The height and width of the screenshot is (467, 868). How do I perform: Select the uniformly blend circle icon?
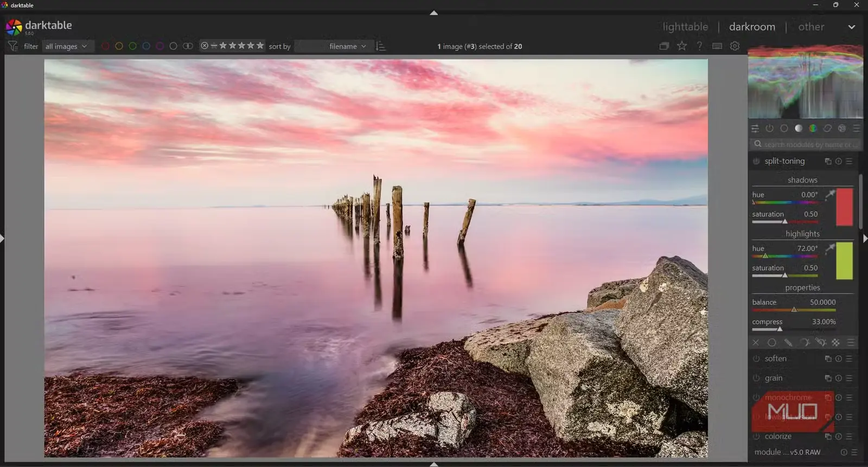(x=772, y=343)
